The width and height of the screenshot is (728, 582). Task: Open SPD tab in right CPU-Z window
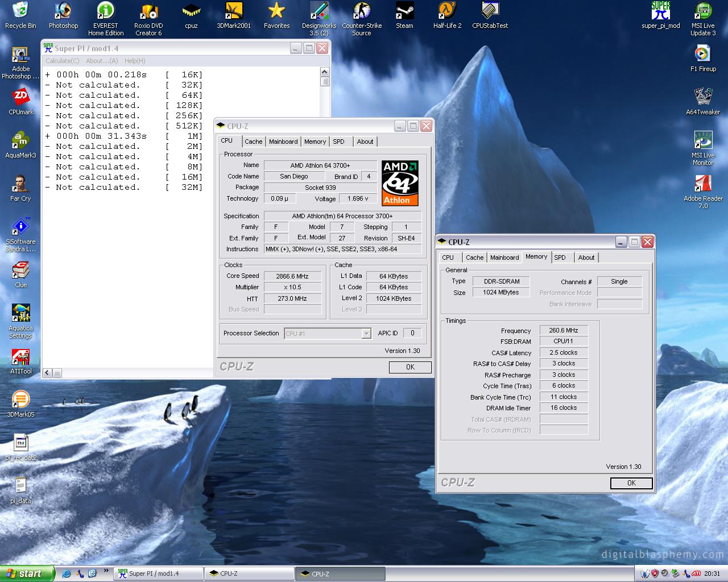(x=560, y=257)
